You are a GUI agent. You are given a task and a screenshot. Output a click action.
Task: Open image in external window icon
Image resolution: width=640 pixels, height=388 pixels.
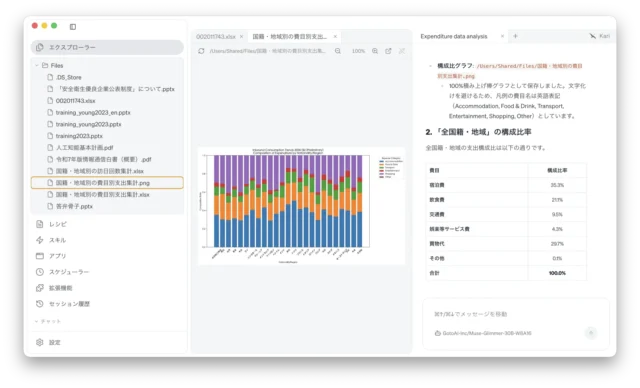click(x=388, y=51)
